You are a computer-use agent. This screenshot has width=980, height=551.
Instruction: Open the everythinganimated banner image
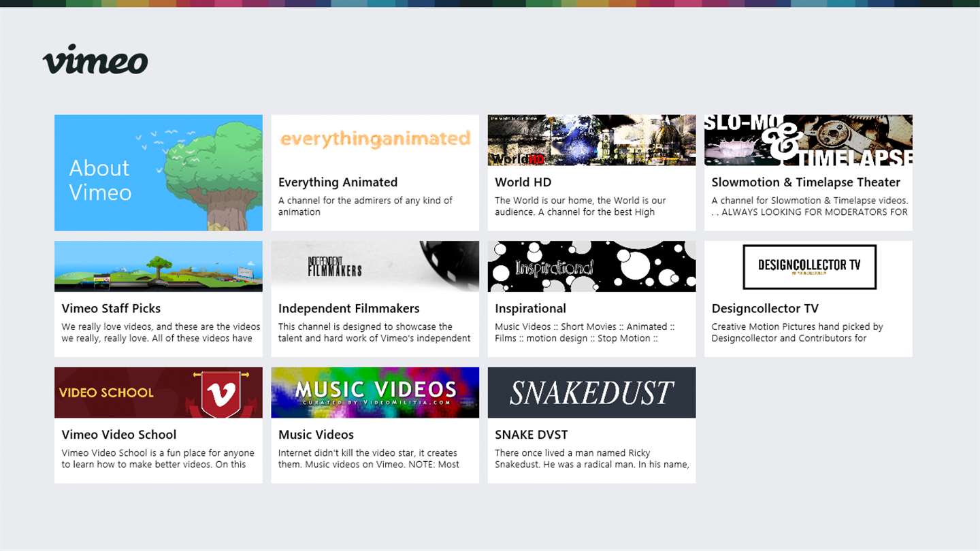click(375, 140)
